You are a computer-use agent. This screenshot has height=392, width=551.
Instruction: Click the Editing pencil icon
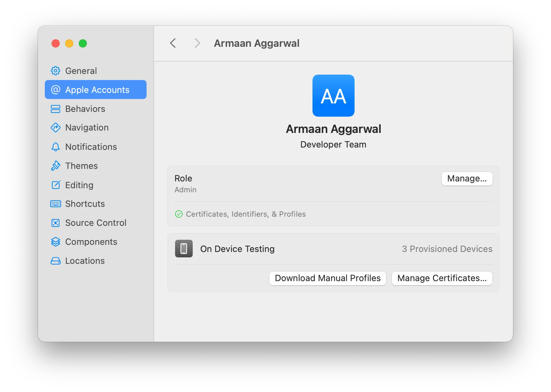[x=56, y=185]
